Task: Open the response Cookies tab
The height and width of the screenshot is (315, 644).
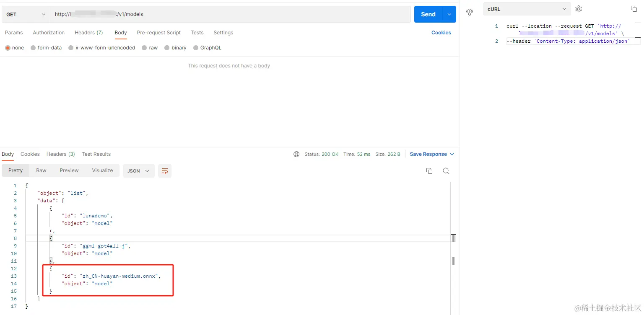Action: pyautogui.click(x=30, y=154)
